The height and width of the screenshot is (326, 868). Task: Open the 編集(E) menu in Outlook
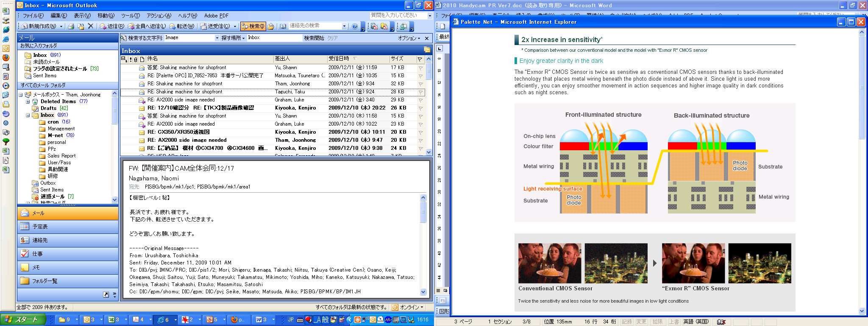tap(59, 16)
